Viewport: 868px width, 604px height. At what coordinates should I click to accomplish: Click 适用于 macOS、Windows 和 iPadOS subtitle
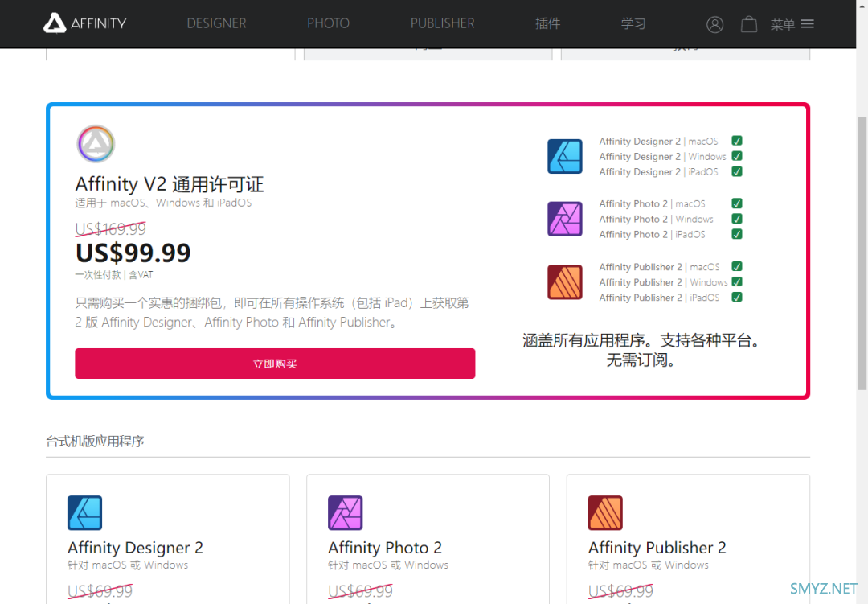(x=163, y=203)
